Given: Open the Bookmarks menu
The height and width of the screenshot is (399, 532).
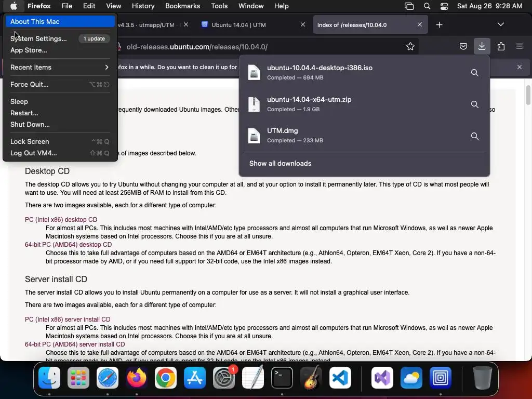Looking at the screenshot, I should (x=182, y=6).
